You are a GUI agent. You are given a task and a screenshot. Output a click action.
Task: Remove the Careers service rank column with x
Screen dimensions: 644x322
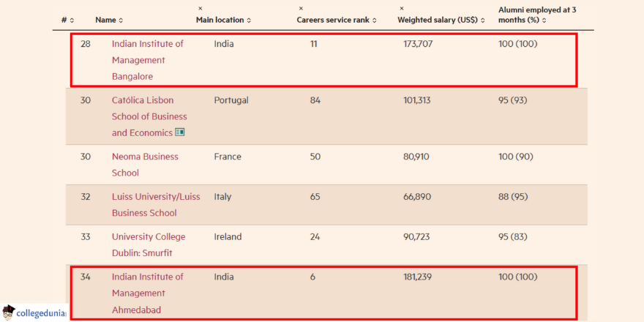pos(301,8)
